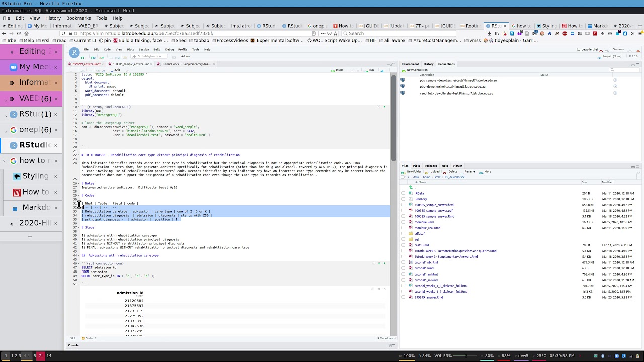Viewport: 644px width, 362px height.
Task: Tick checkbox next to .RData
Action: click(x=404, y=193)
